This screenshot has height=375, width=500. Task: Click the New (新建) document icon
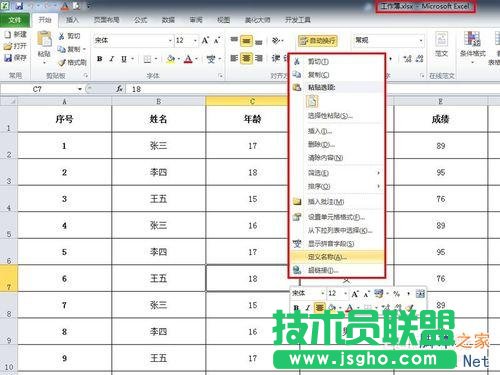coord(8,35)
